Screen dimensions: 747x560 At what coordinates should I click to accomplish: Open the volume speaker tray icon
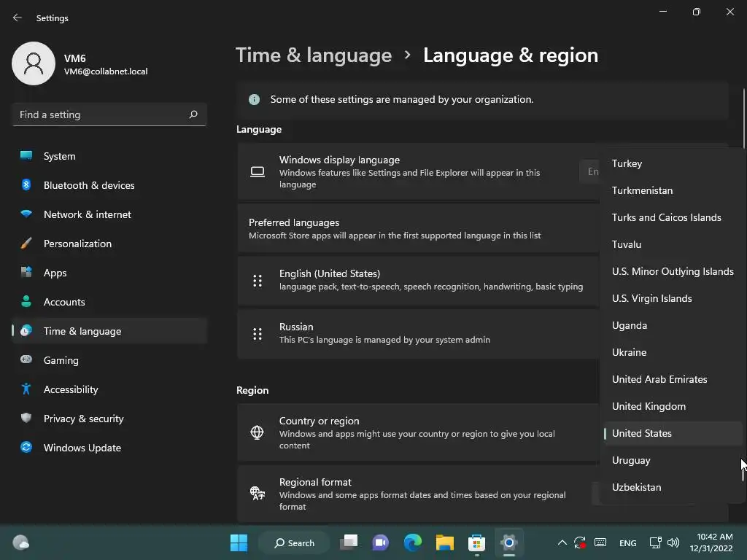[x=673, y=542]
